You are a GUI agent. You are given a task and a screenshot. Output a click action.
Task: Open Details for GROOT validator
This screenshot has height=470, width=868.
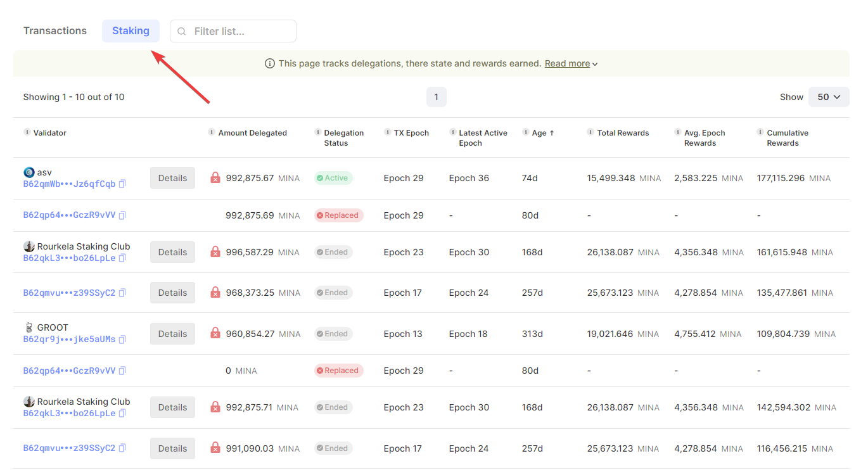click(172, 334)
